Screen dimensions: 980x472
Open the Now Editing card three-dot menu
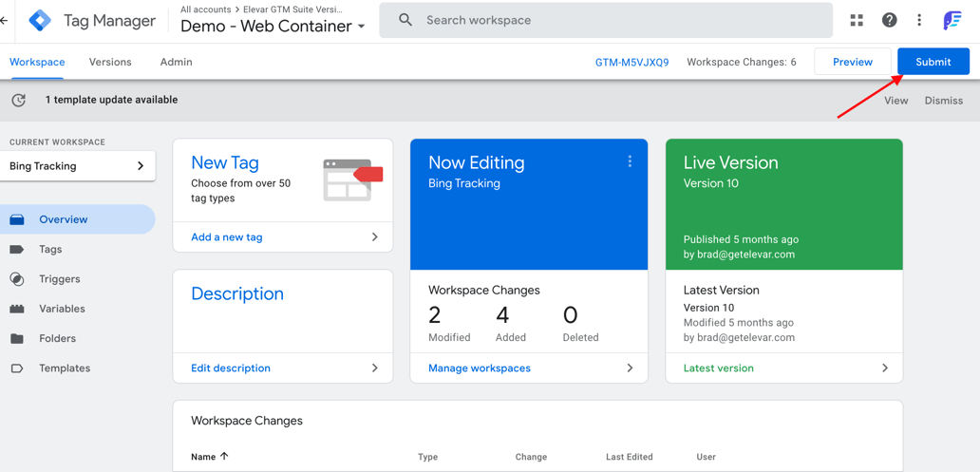(630, 161)
